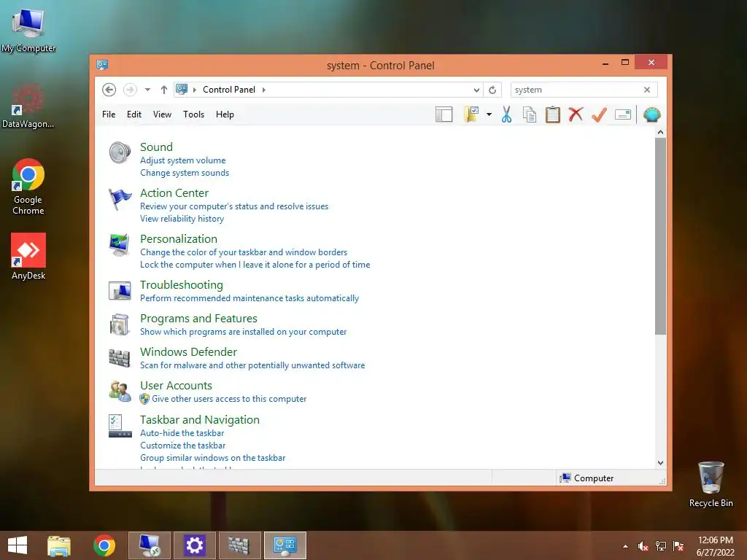Expand the root breadcrumb arrow
The image size is (747, 560).
[194, 90]
